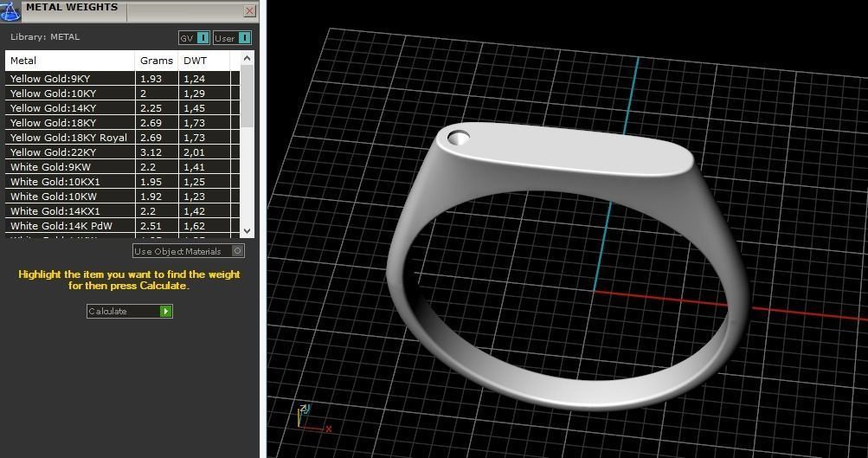Click the DWT column header
868x458 pixels.
click(203, 61)
